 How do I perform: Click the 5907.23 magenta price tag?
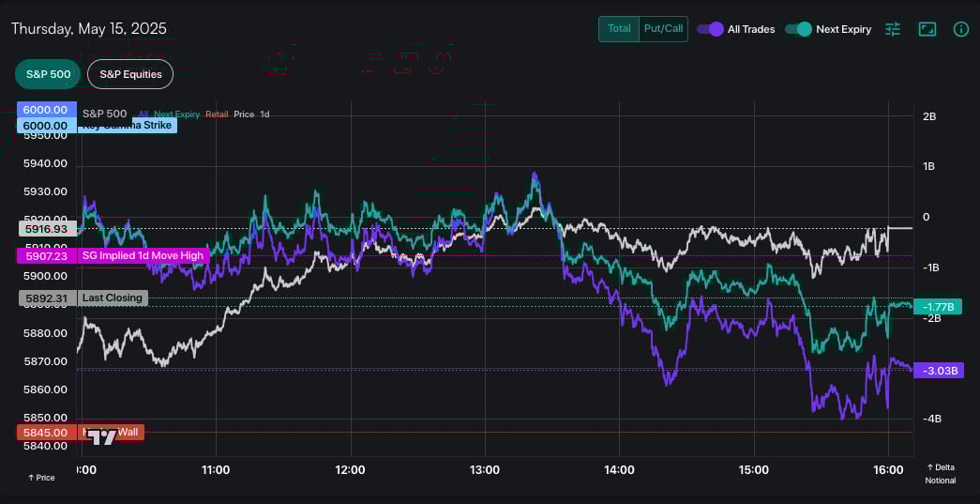(x=46, y=255)
